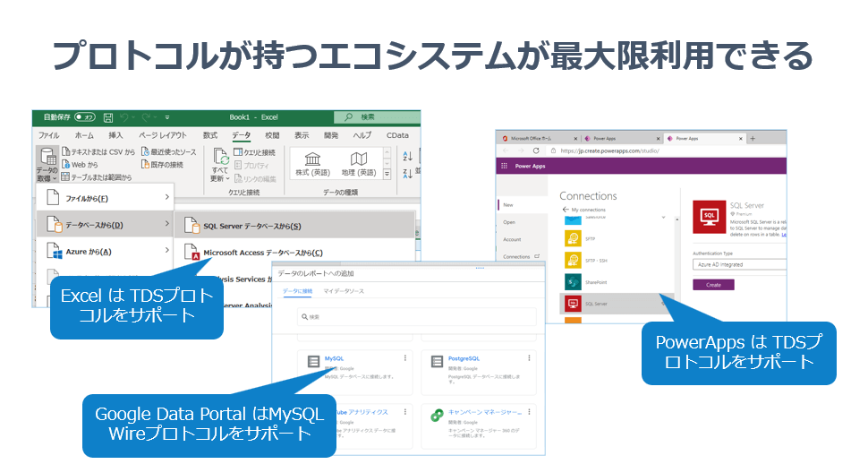Viewport: 868px width, 464px height.
Task: Open Authentication Type Azure AD Integrated dropdown
Action: (739, 264)
